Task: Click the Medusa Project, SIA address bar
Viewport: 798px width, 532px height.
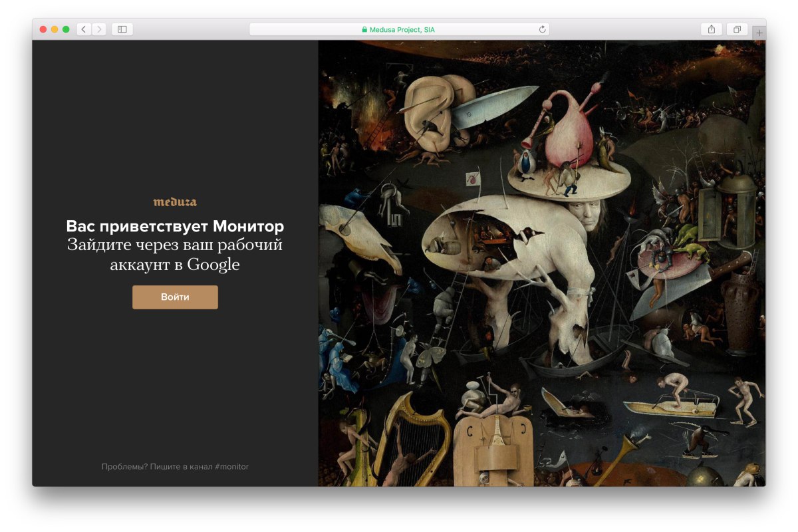Action: point(399,29)
